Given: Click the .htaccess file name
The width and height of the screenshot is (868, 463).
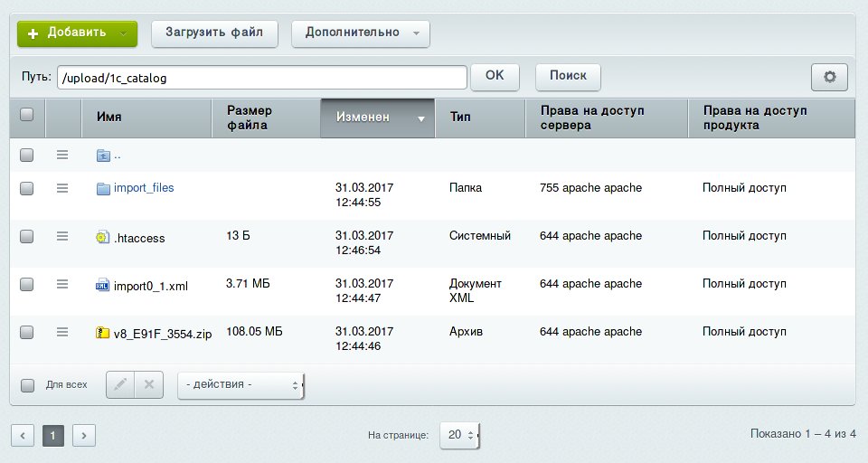Looking at the screenshot, I should (x=139, y=238).
